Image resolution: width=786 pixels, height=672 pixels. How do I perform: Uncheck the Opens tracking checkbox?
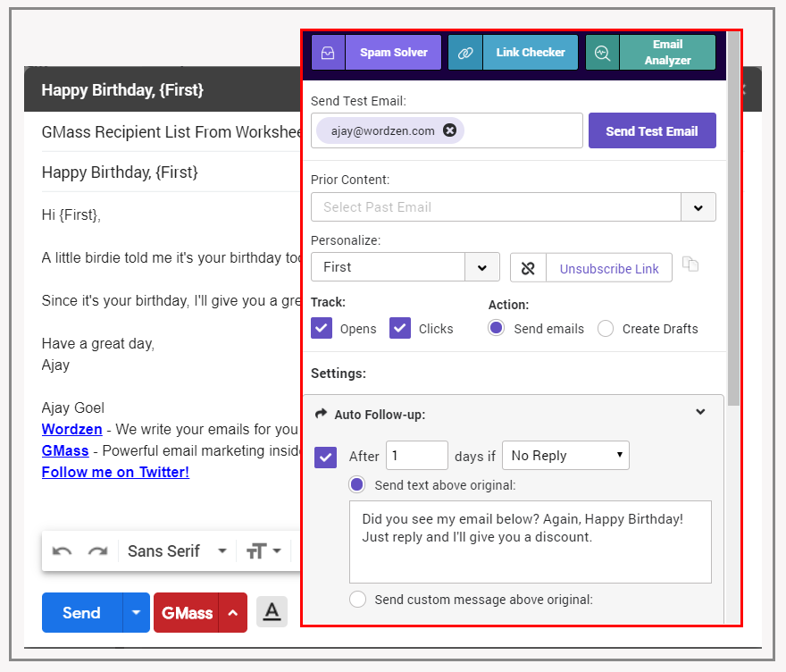click(322, 328)
